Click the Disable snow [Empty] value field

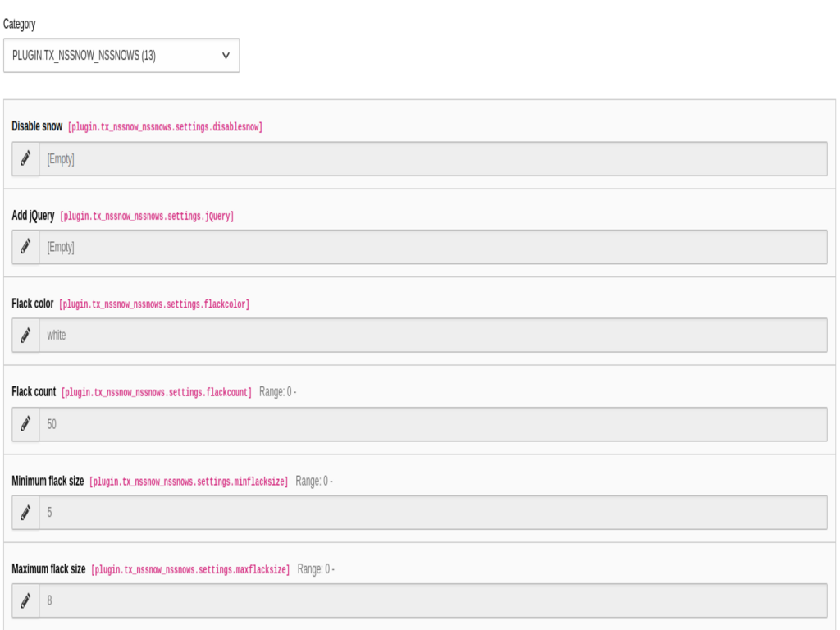click(433, 158)
